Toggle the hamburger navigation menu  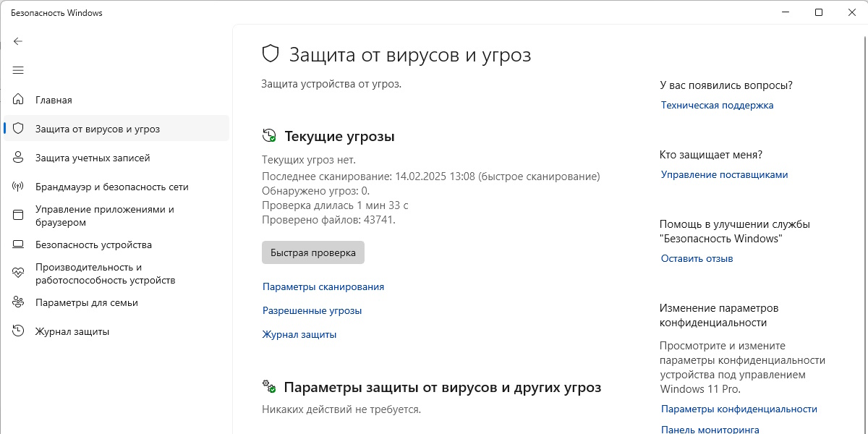point(18,70)
